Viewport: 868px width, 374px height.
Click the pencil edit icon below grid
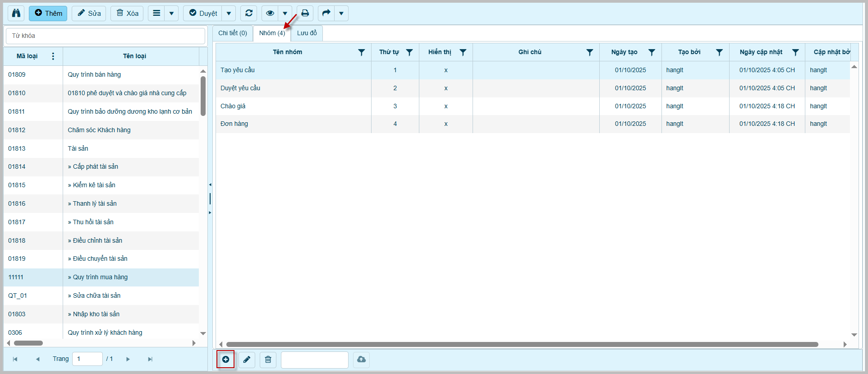[247, 360]
